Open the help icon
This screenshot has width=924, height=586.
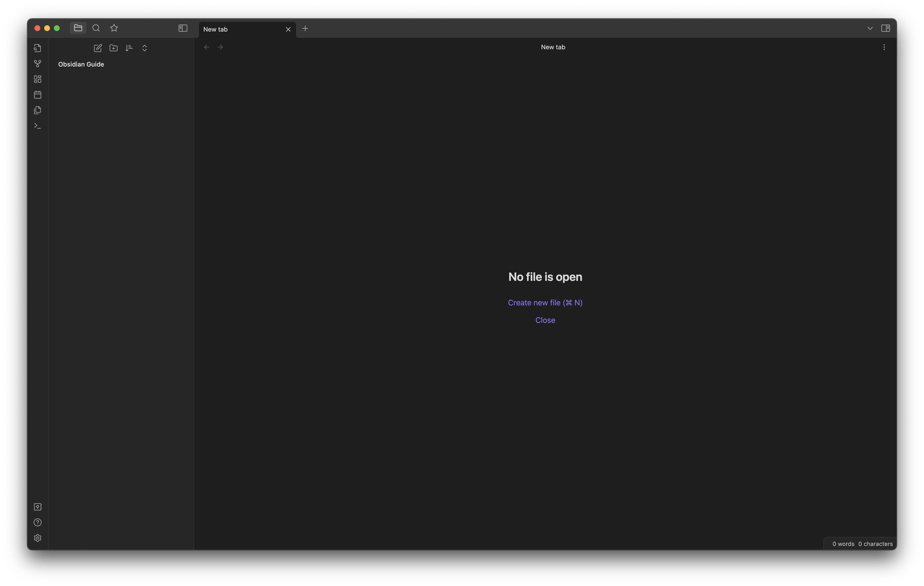(x=38, y=522)
